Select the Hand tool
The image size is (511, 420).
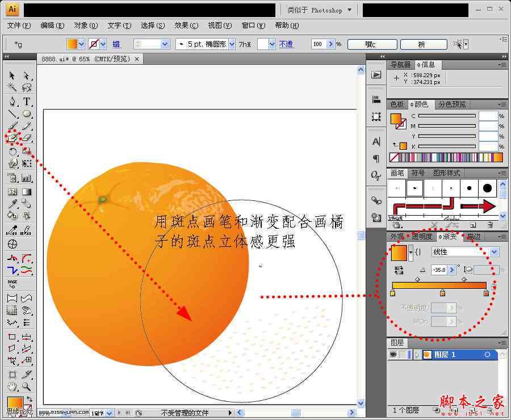[x=12, y=387]
